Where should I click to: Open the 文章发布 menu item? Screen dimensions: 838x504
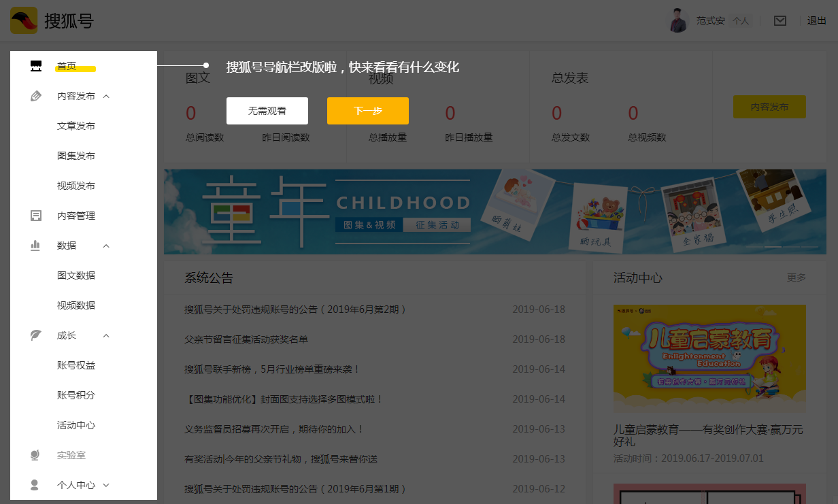[x=75, y=125]
